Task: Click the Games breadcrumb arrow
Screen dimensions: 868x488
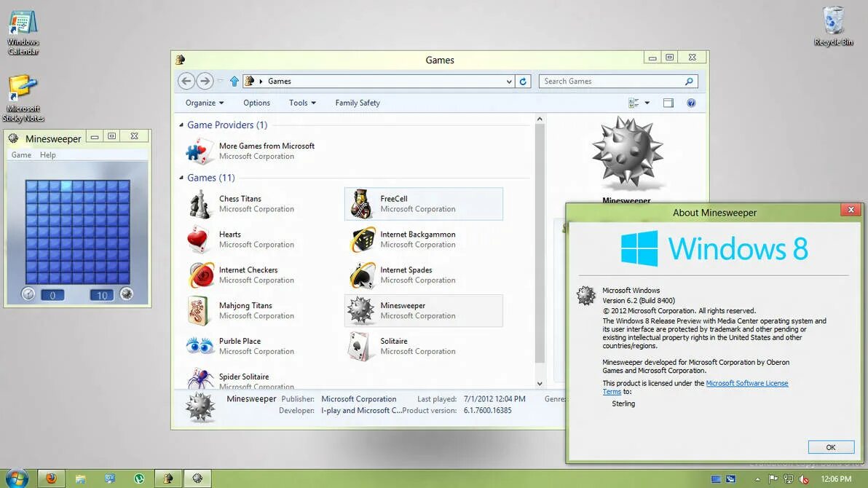Action: [x=261, y=82]
